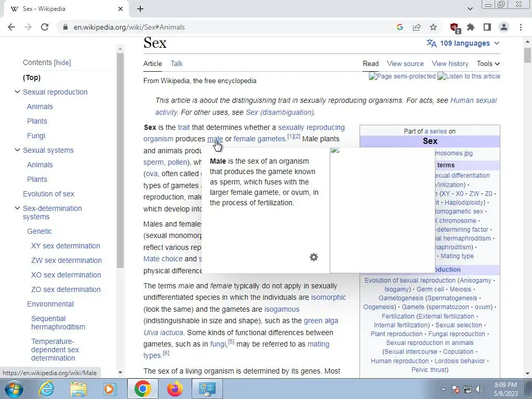The image size is (532, 399).
Task: View site information lock icon
Action: coord(65,27)
